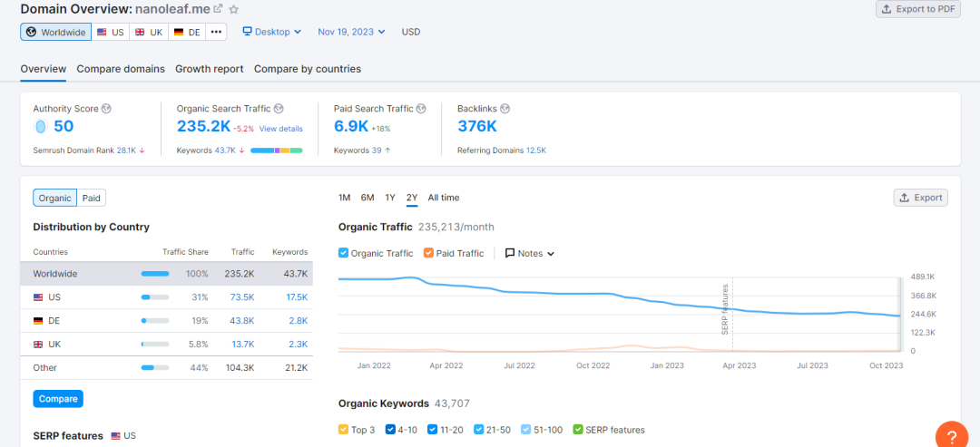Set chart range to 1Y
Image resolution: width=980 pixels, height=447 pixels.
pyautogui.click(x=390, y=198)
